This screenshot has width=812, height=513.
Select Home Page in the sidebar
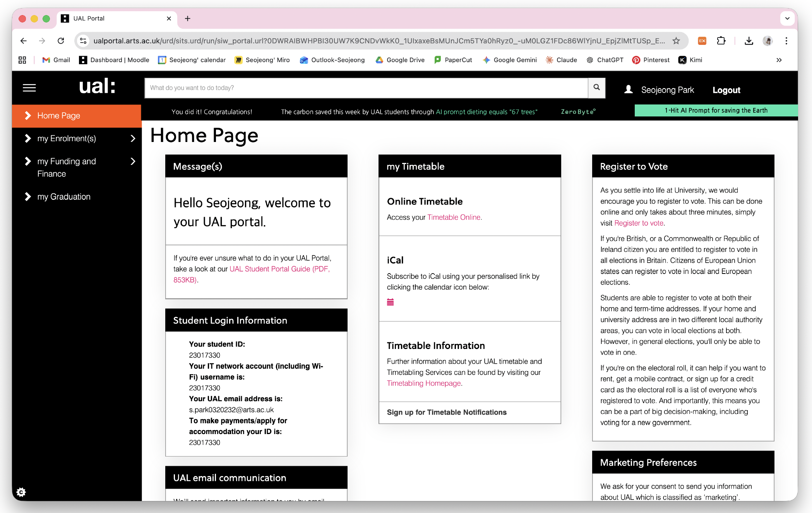click(x=77, y=116)
